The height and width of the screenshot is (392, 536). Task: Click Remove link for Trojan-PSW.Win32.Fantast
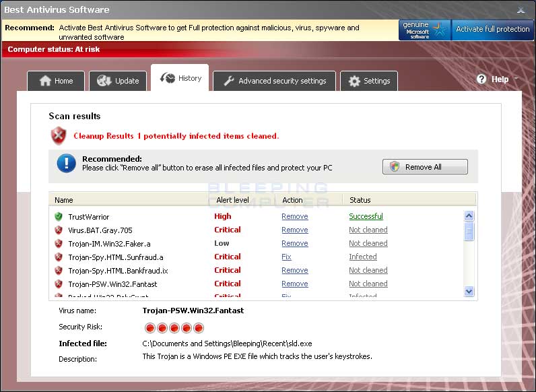pyautogui.click(x=295, y=284)
